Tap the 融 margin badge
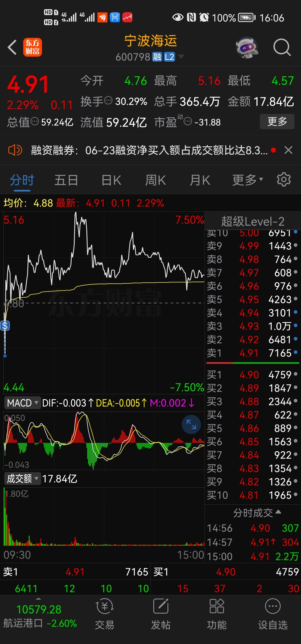 (157, 57)
